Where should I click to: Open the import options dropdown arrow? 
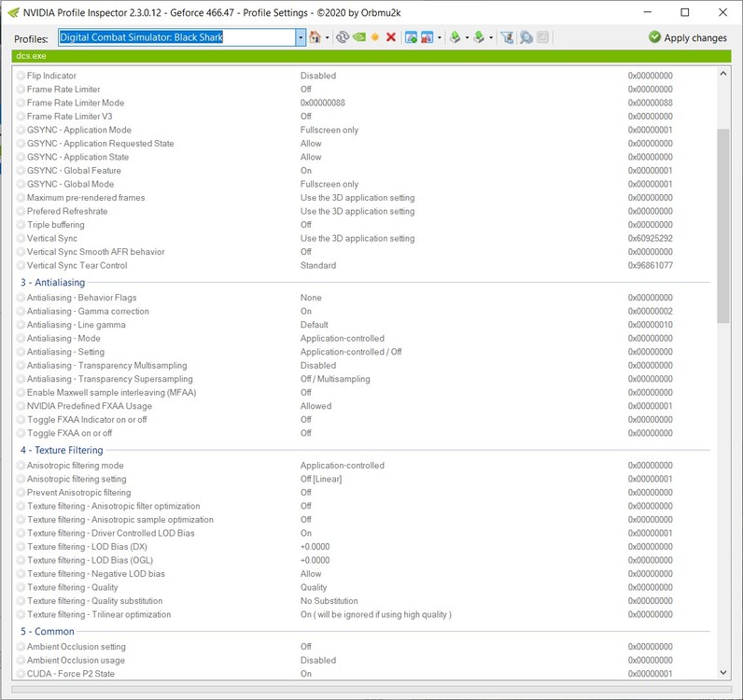(x=491, y=37)
